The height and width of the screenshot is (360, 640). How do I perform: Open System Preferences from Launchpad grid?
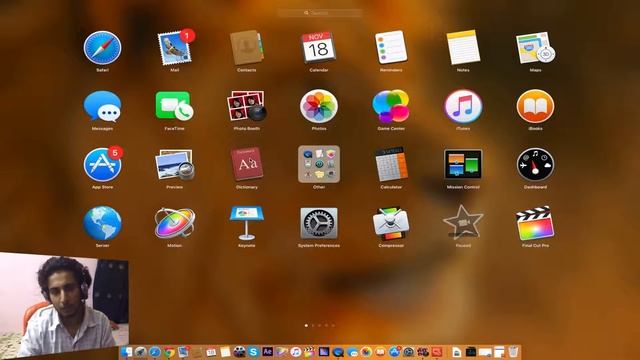coord(319,223)
